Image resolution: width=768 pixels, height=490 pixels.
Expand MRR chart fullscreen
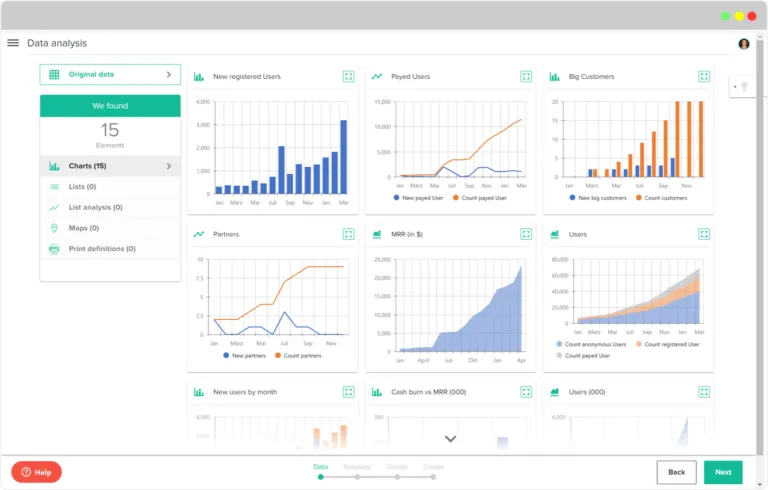click(526, 234)
